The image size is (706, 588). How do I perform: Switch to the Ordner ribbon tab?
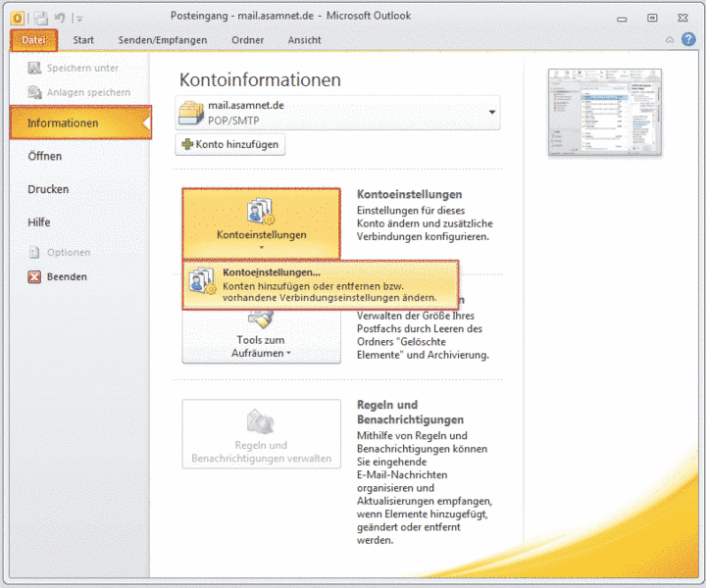point(247,40)
